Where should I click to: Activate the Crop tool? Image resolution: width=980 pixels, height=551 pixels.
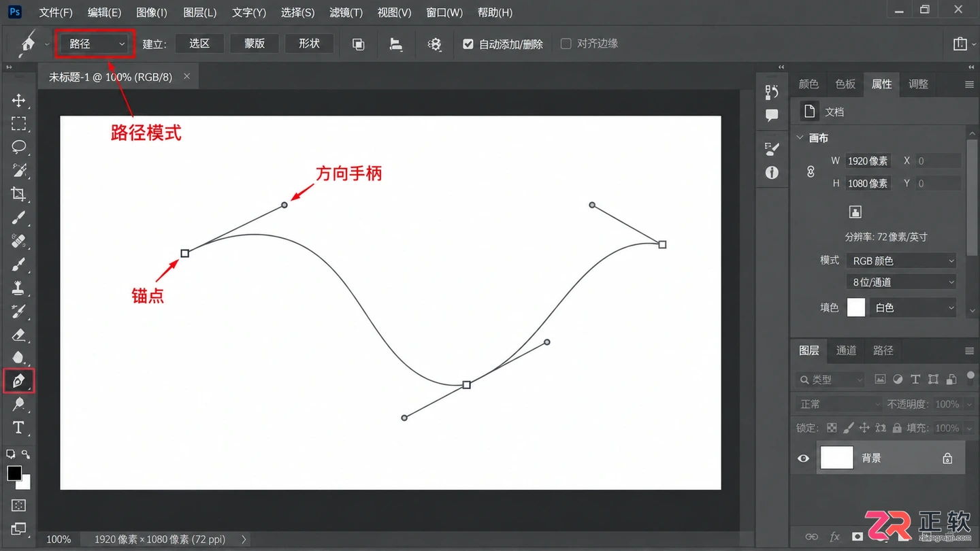pyautogui.click(x=18, y=194)
